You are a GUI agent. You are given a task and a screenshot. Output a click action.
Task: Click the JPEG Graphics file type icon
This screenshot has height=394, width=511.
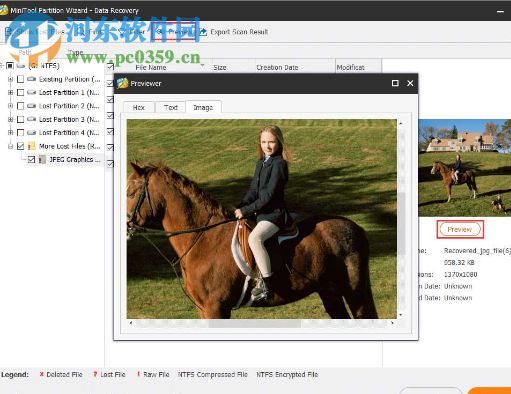click(42, 159)
